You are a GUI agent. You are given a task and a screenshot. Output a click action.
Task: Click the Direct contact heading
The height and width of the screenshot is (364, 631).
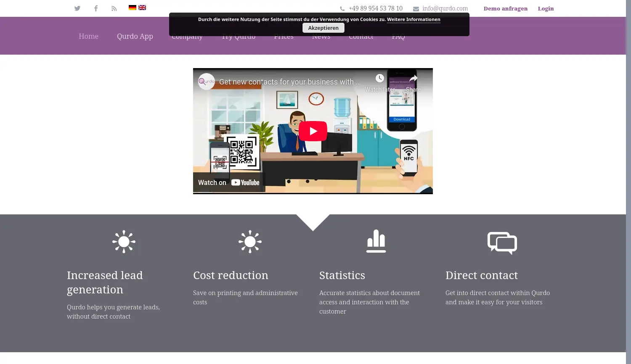(482, 275)
